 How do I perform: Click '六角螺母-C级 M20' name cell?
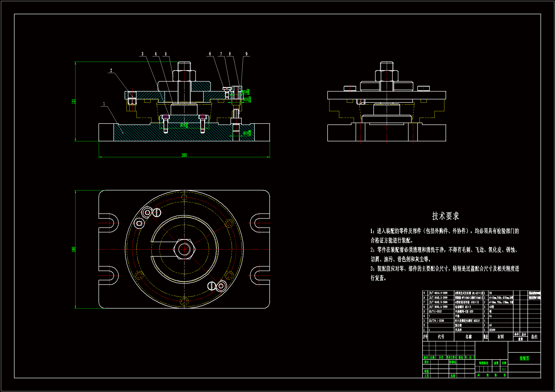click(464, 312)
